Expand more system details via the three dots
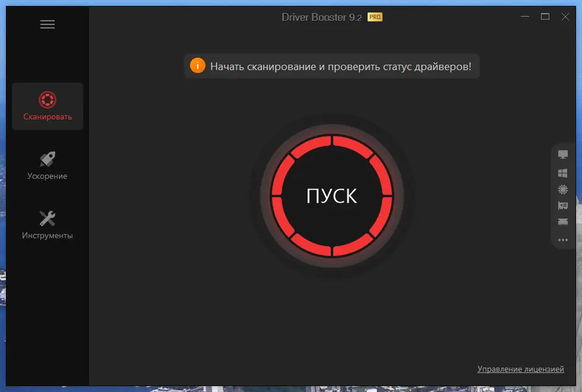This screenshot has width=582, height=392. click(x=562, y=241)
